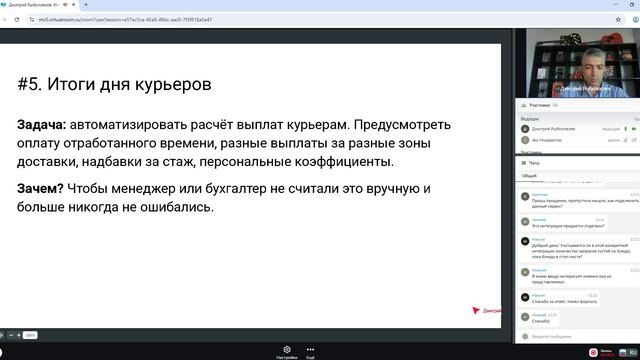
Task: Click the last chat message 'Спасибо'
Action: [x=540, y=321]
